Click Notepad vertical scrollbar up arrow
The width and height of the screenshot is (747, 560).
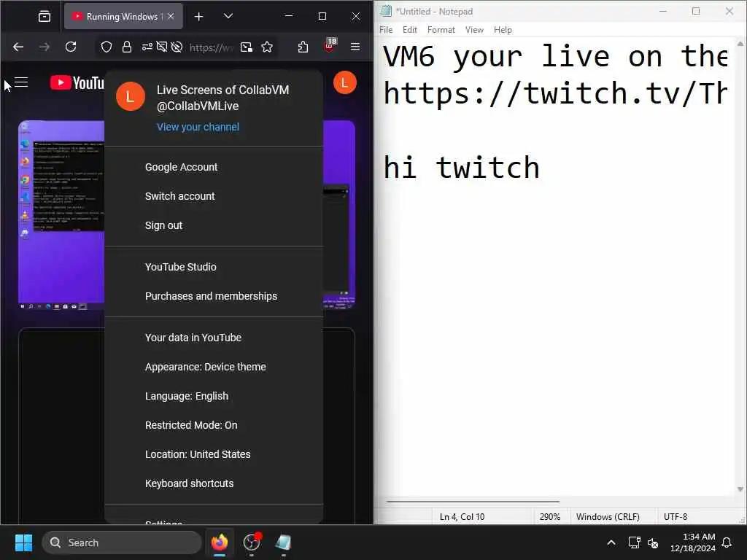pos(740,43)
